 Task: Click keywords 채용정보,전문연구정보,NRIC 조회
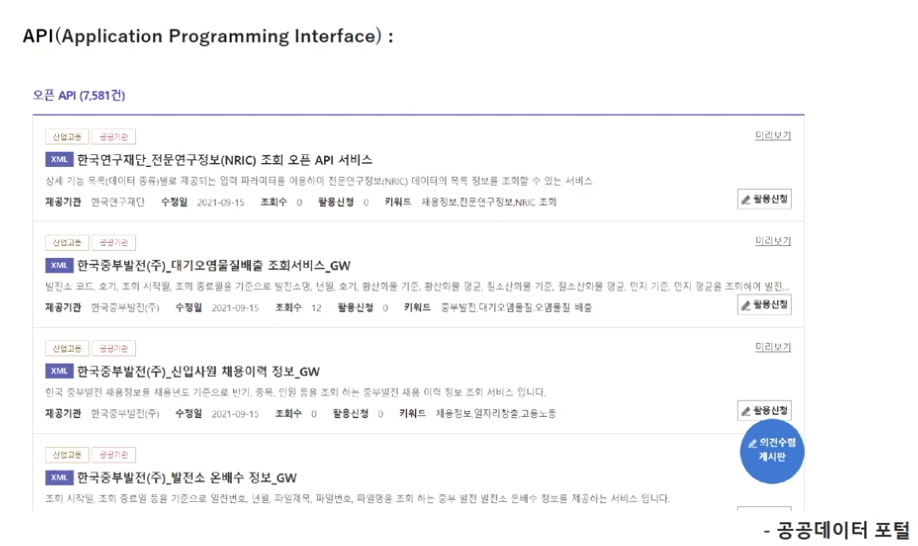[x=489, y=202]
